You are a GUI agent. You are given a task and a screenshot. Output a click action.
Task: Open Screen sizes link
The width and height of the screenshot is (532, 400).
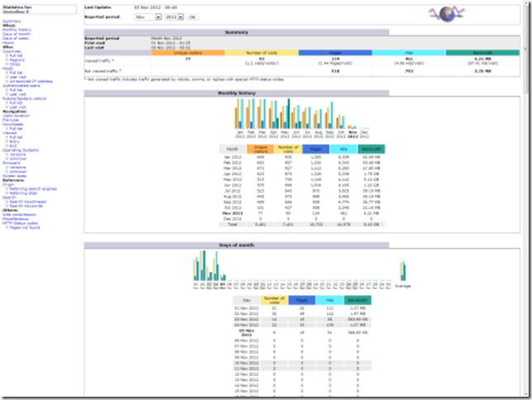click(15, 176)
